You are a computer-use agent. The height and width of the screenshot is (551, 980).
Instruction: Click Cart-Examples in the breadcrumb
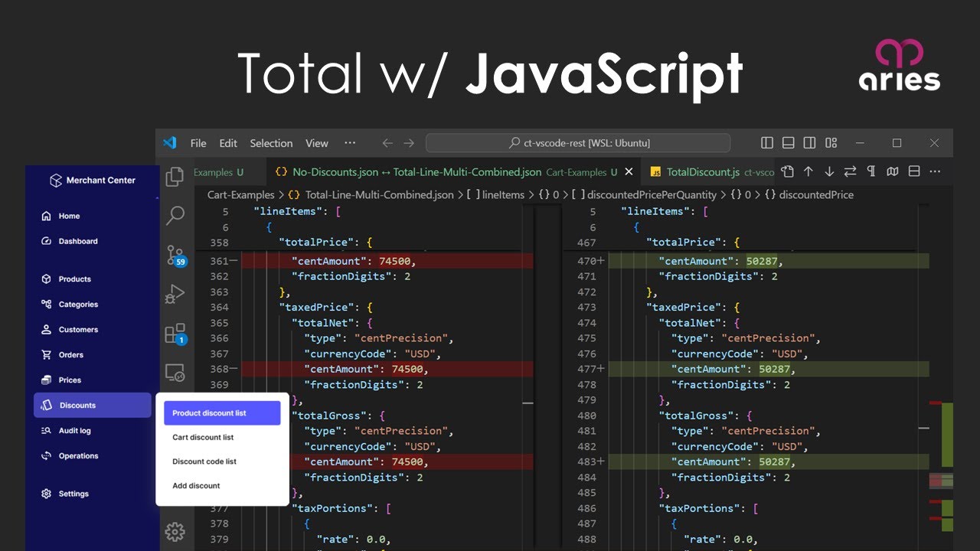(240, 194)
